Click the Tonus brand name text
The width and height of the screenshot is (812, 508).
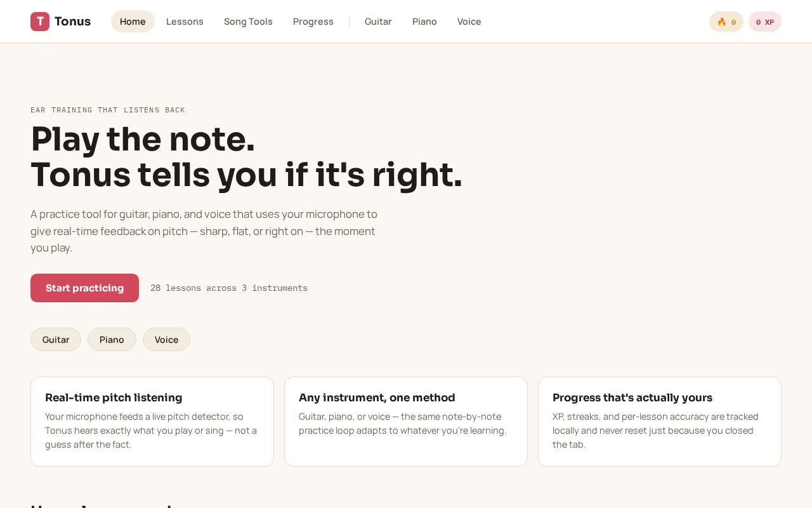point(72,22)
